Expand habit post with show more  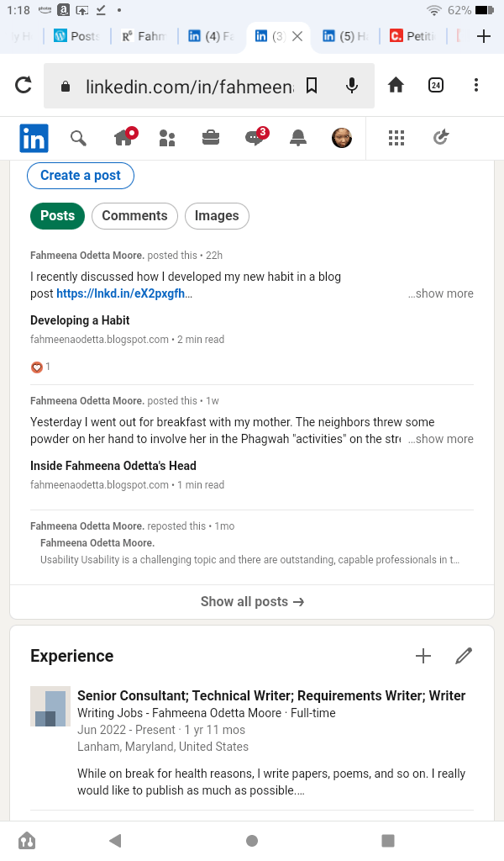(441, 293)
